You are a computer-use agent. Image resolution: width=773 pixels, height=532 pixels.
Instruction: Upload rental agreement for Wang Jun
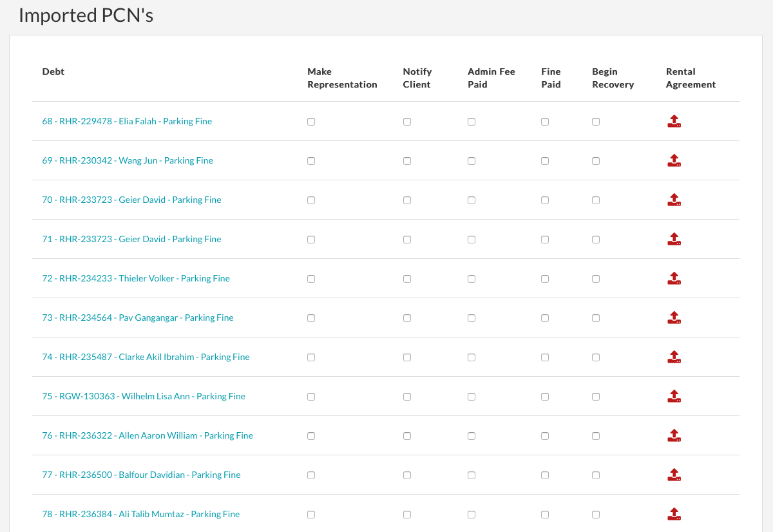coord(674,160)
